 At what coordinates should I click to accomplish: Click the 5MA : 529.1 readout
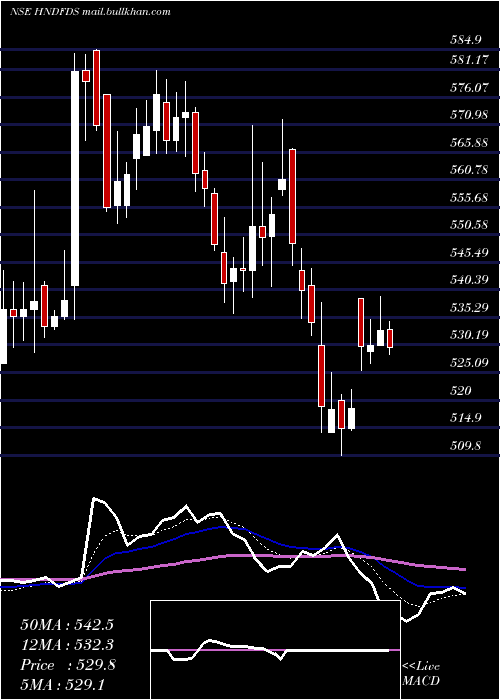62,685
